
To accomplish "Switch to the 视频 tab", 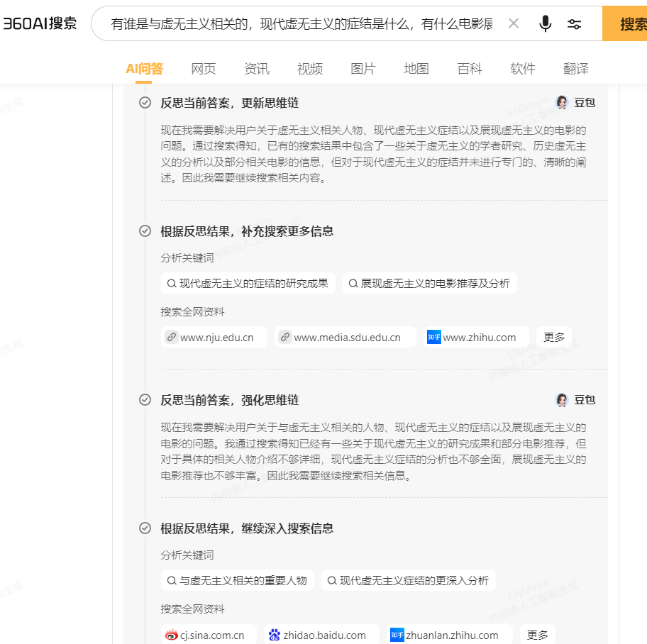I will [x=309, y=69].
